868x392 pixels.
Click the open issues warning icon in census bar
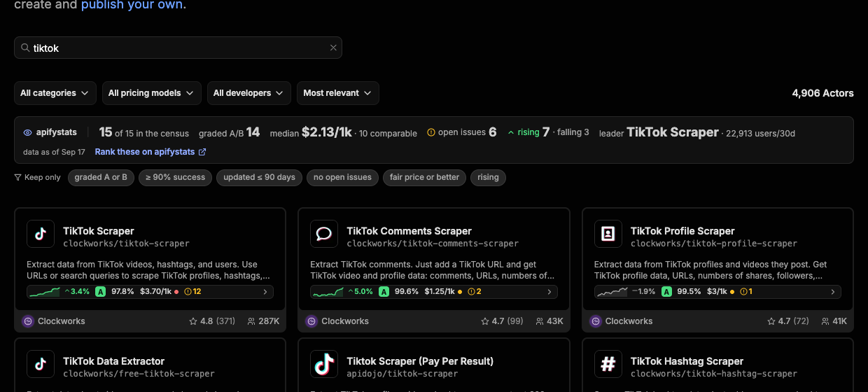431,132
